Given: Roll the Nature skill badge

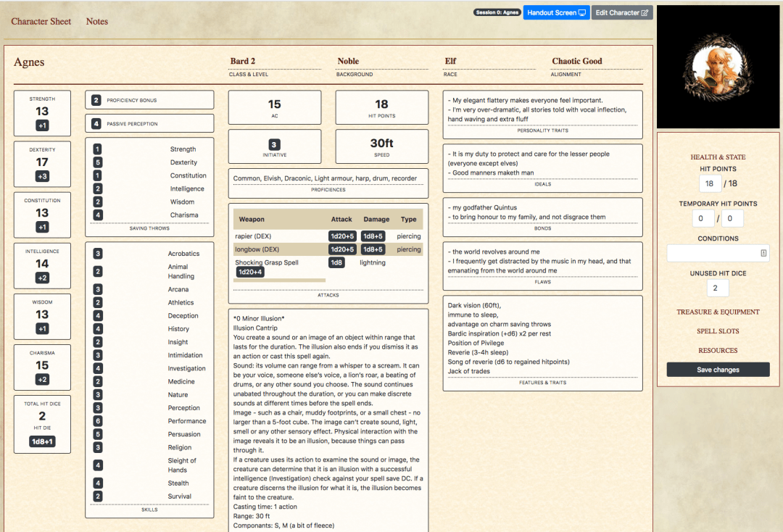Looking at the screenshot, I should click(x=98, y=395).
